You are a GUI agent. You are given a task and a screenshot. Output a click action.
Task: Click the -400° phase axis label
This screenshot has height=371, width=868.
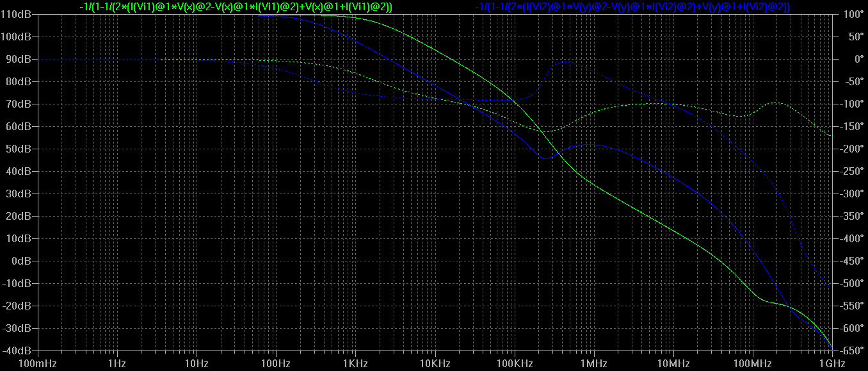(851, 238)
